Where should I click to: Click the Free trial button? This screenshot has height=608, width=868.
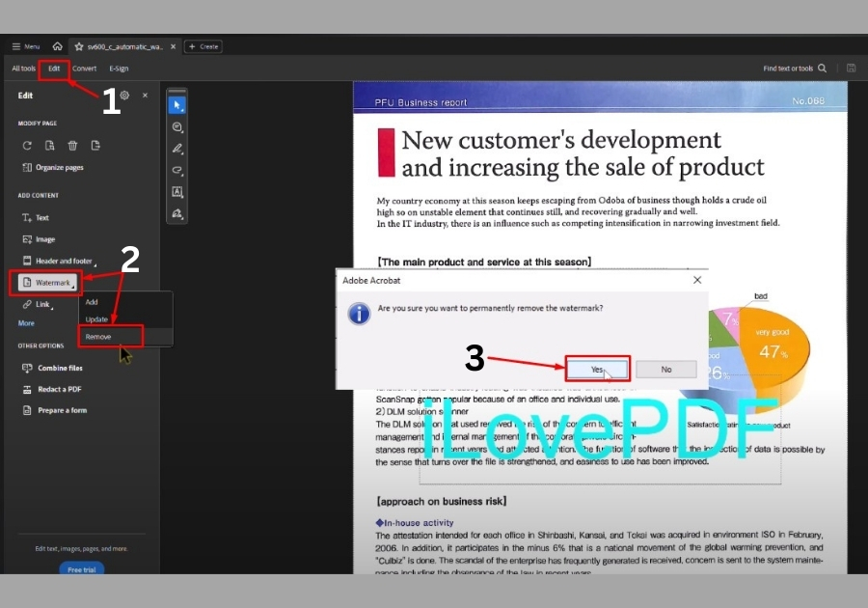pyautogui.click(x=82, y=568)
